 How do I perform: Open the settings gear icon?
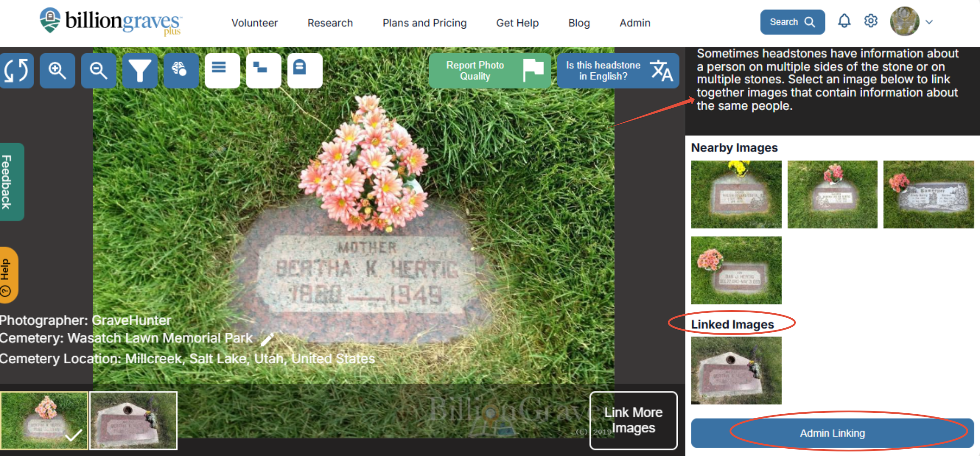(x=870, y=21)
